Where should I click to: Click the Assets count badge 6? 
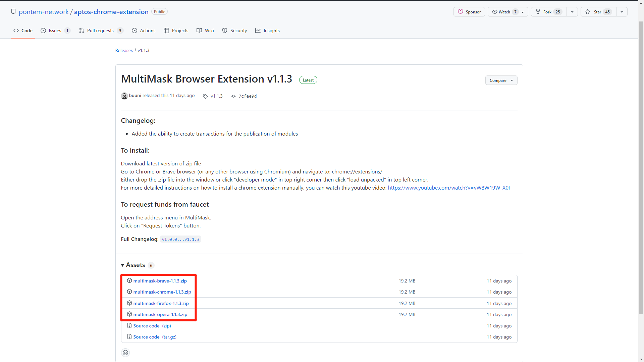coord(151,265)
